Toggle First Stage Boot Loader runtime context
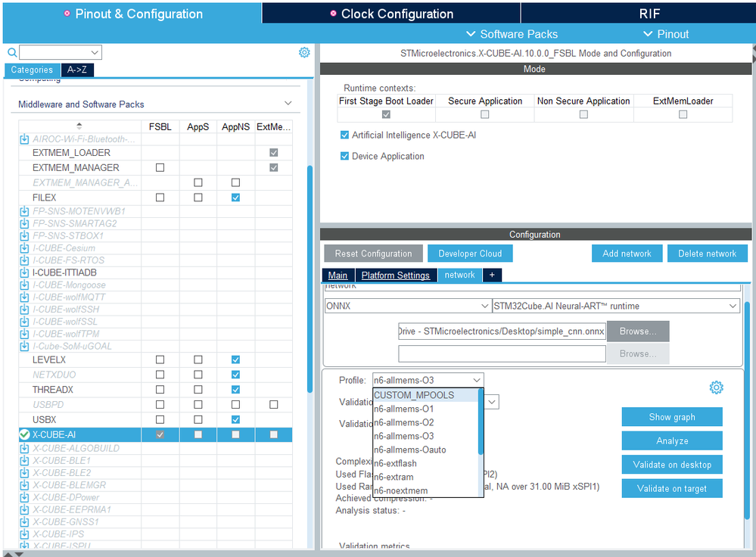The height and width of the screenshot is (557, 756). pos(386,114)
